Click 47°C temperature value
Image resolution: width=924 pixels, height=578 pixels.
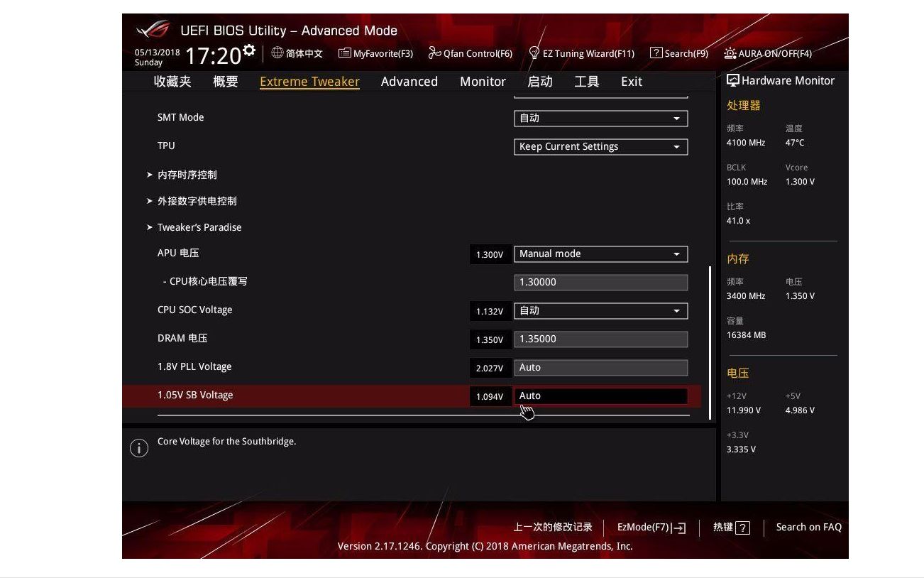[x=795, y=143]
